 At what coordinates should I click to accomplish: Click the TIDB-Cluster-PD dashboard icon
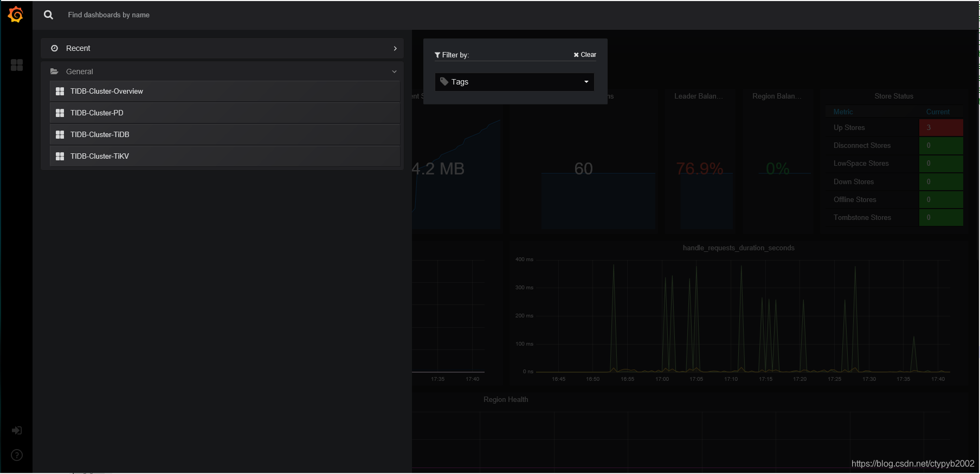click(x=60, y=113)
